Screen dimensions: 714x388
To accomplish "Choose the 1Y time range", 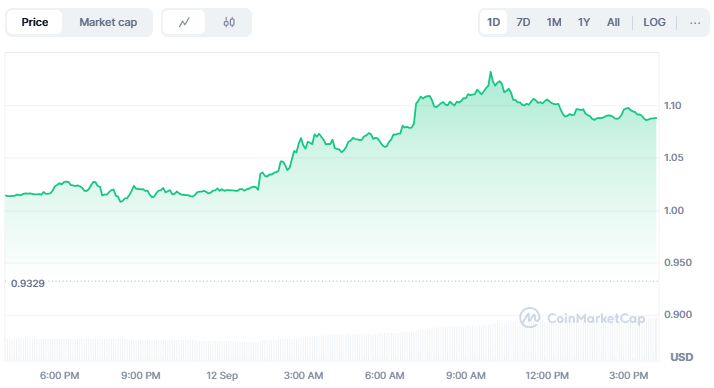I will click(584, 22).
